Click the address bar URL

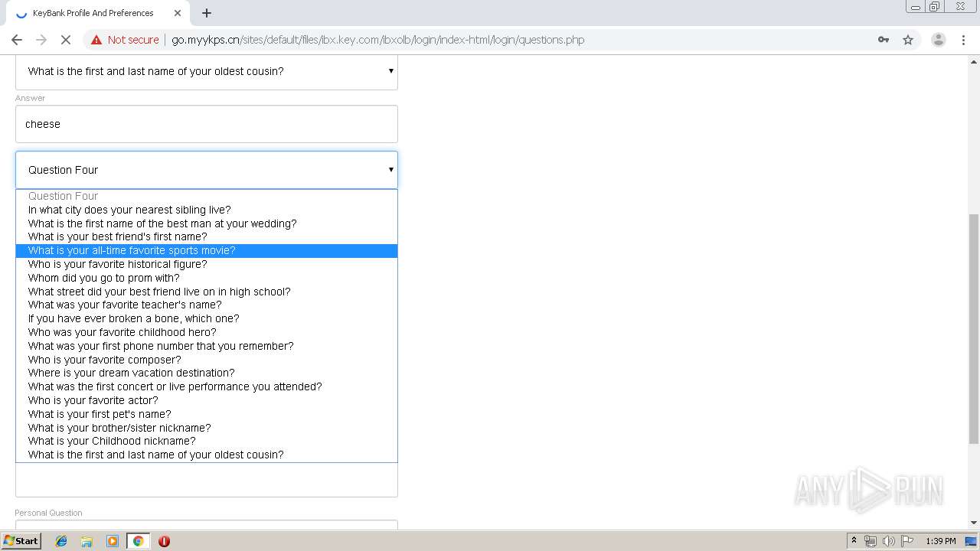click(377, 40)
